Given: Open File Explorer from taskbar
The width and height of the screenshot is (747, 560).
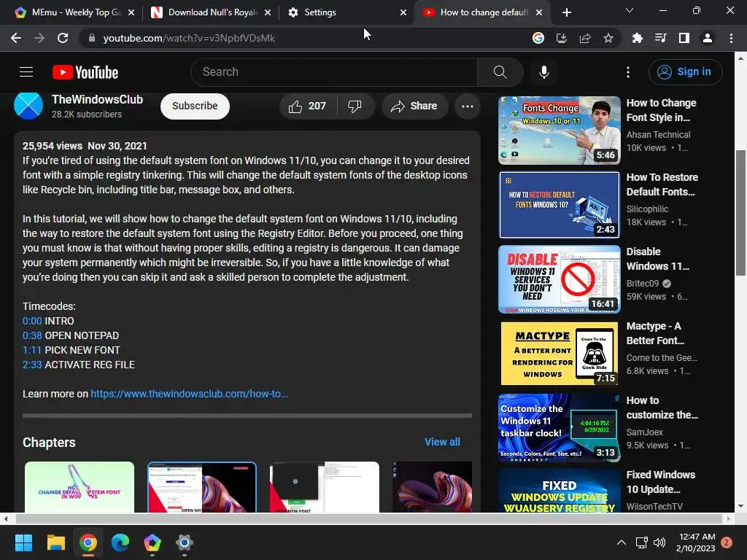Looking at the screenshot, I should click(55, 542).
